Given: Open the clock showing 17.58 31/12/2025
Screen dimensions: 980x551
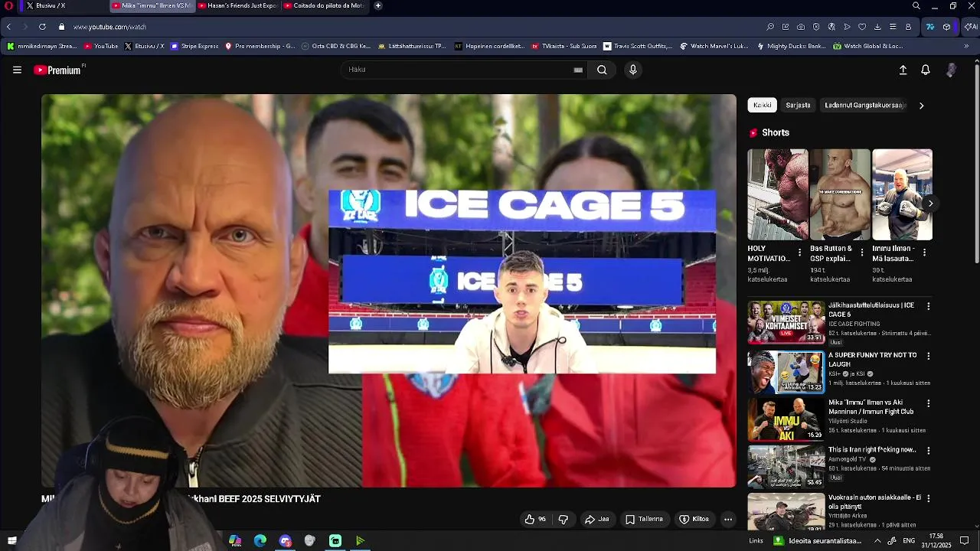Looking at the screenshot, I should click(936, 541).
